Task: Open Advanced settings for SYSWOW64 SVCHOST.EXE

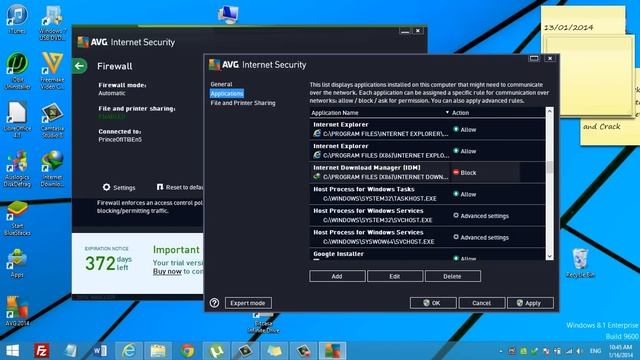Action: [482, 237]
